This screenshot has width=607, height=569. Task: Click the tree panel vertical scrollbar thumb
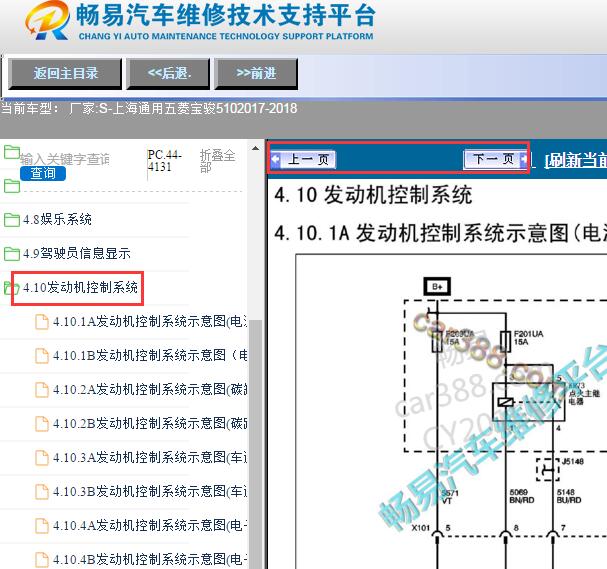click(x=255, y=444)
